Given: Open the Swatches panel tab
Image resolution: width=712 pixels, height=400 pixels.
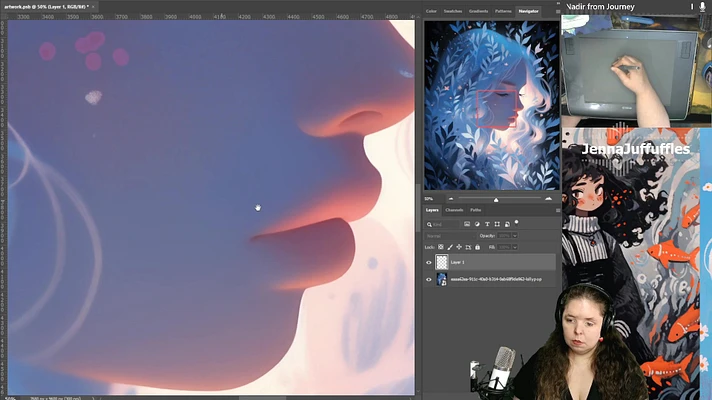Looking at the screenshot, I should 453,11.
